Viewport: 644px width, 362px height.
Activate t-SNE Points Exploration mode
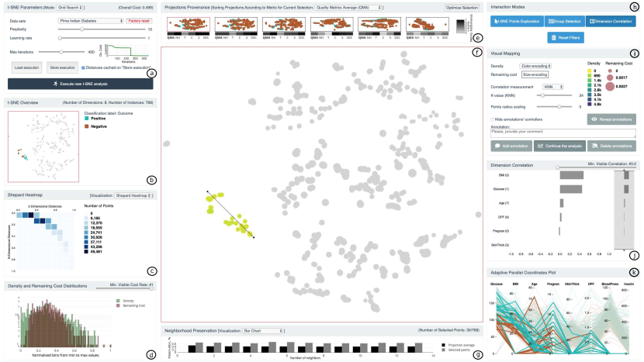click(x=515, y=22)
